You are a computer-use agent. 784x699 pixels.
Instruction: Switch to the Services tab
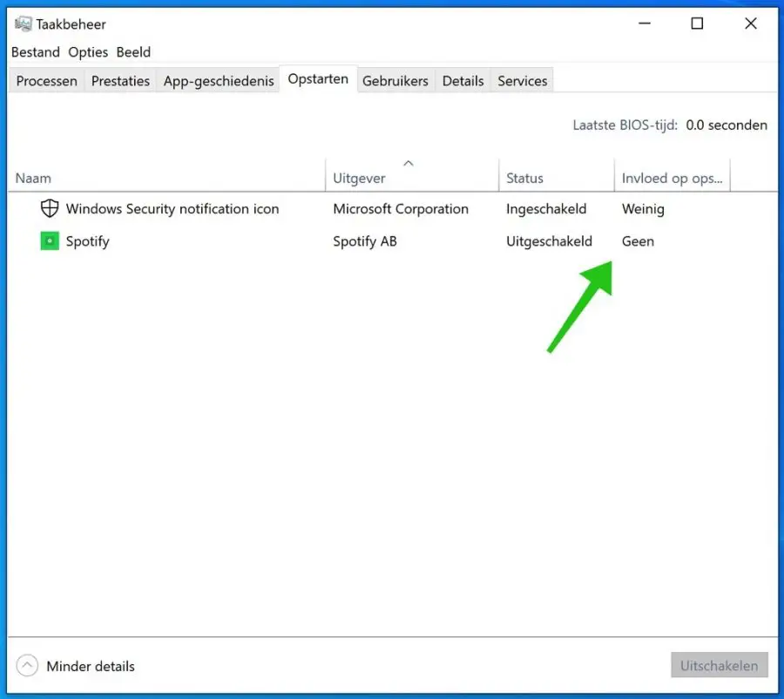(522, 80)
